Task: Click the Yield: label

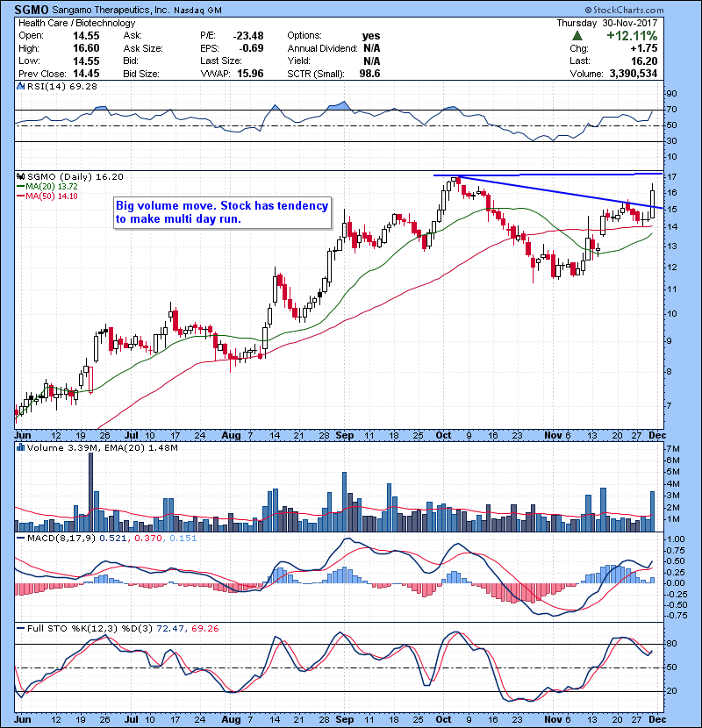Action: [x=298, y=61]
